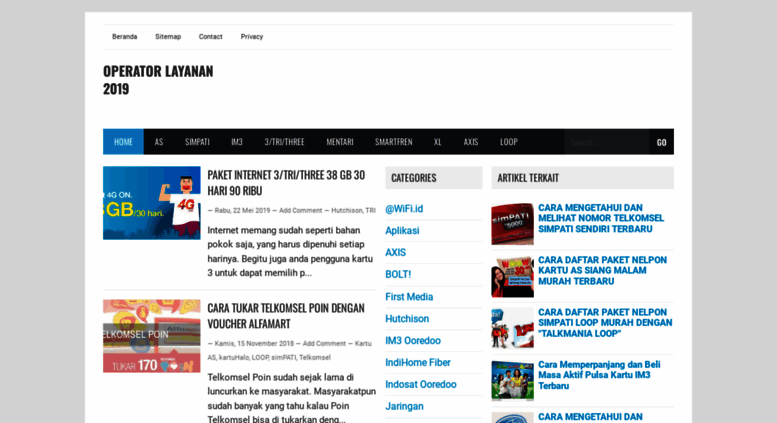Open the Beranda top link
The height and width of the screenshot is (423, 777).
[124, 37]
